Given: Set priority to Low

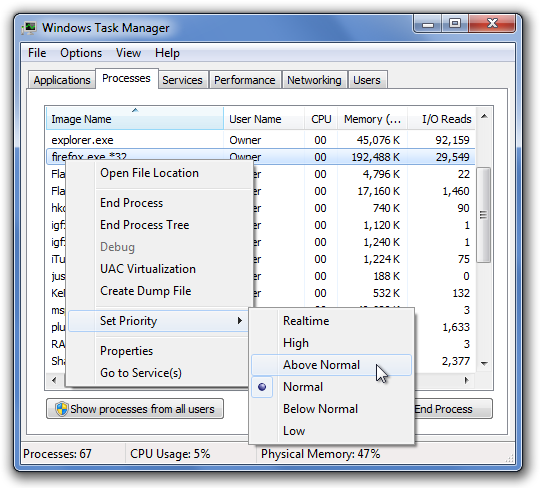Looking at the screenshot, I should tap(331, 431).
